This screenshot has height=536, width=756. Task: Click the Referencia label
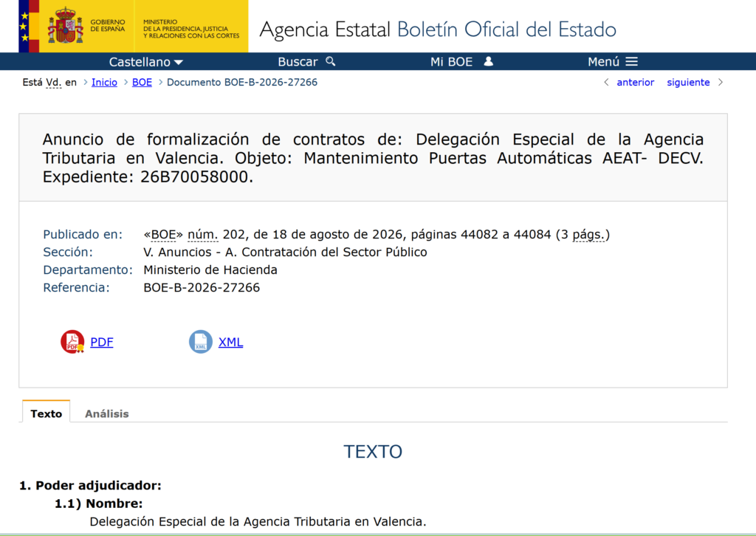[x=76, y=288]
